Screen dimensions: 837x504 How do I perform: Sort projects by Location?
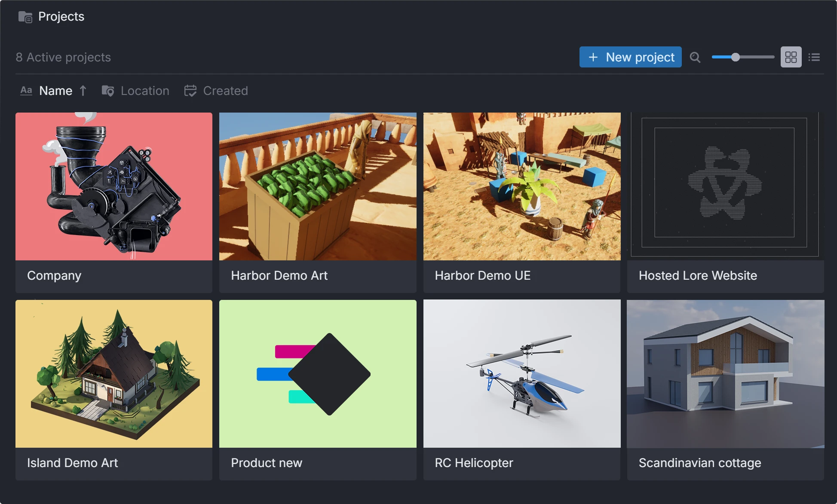pyautogui.click(x=145, y=91)
